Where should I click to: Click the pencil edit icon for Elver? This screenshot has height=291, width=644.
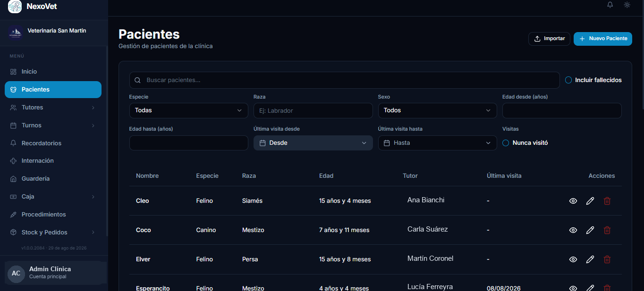coord(590,259)
